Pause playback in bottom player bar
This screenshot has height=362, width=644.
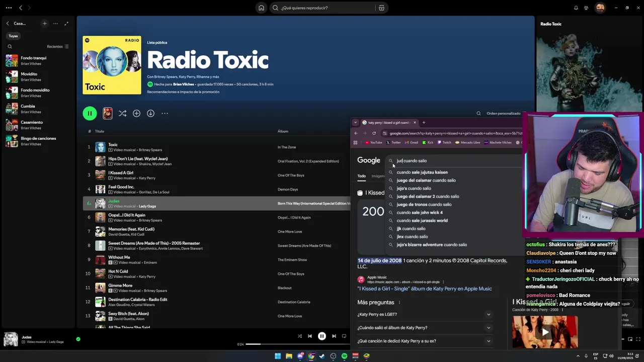[x=322, y=336]
